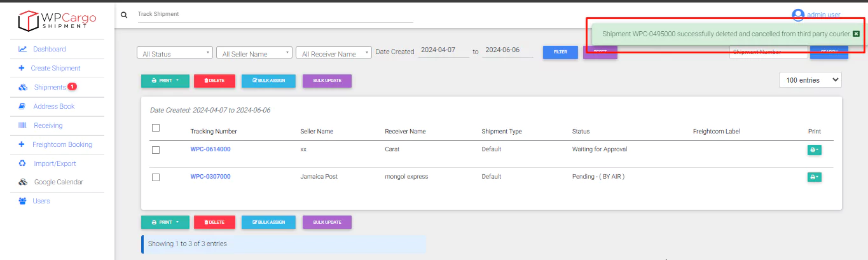Click the search magnifier icon
868x260 pixels.
click(x=124, y=14)
